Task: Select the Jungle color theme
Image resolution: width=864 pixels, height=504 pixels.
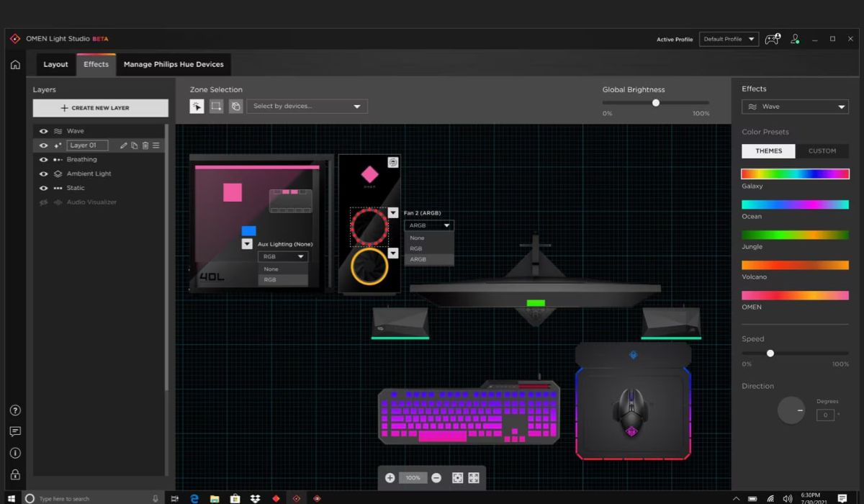Action: pyautogui.click(x=795, y=235)
